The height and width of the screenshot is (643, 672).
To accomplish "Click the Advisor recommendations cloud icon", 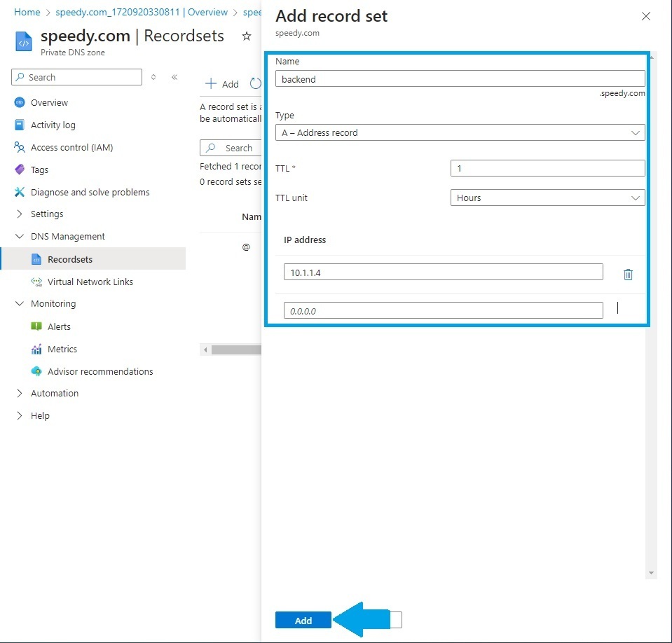I will (36, 371).
